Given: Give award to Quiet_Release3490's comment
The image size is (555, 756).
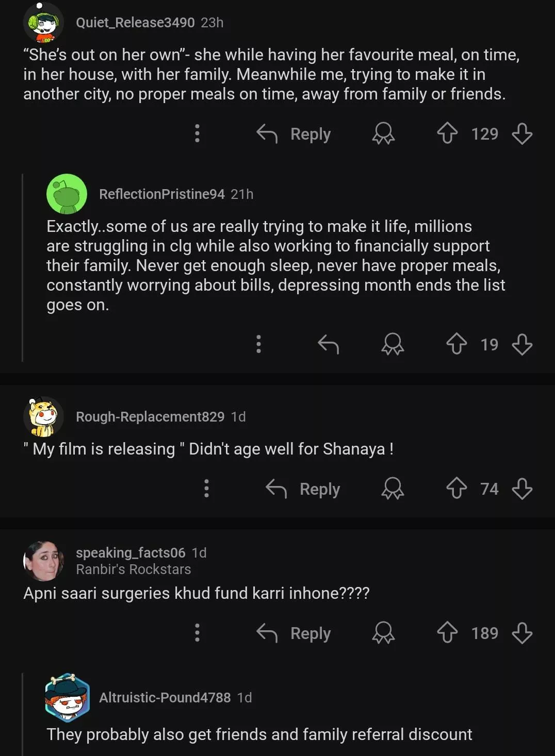Looking at the screenshot, I should coord(383,133).
